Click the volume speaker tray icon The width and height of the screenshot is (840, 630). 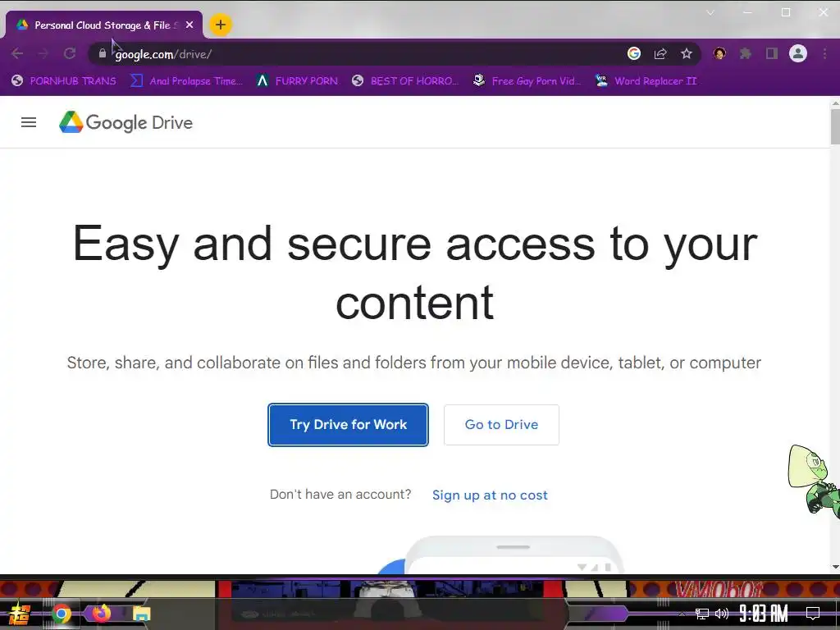tap(722, 614)
